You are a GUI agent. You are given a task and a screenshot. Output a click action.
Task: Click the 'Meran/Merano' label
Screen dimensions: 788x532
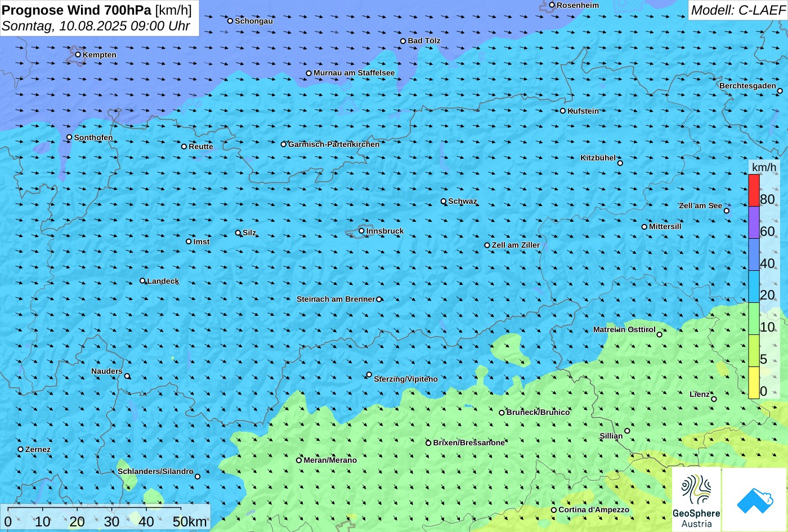click(x=330, y=460)
